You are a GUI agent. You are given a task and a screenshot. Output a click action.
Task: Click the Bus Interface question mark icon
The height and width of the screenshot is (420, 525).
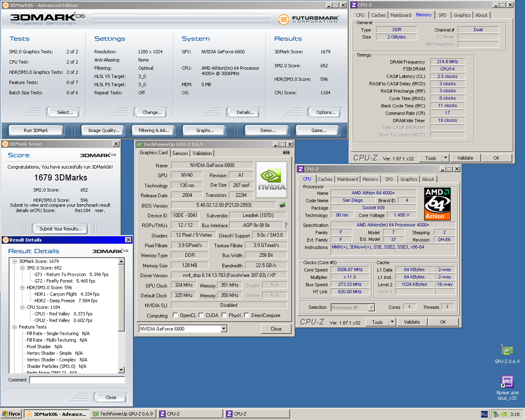286,225
